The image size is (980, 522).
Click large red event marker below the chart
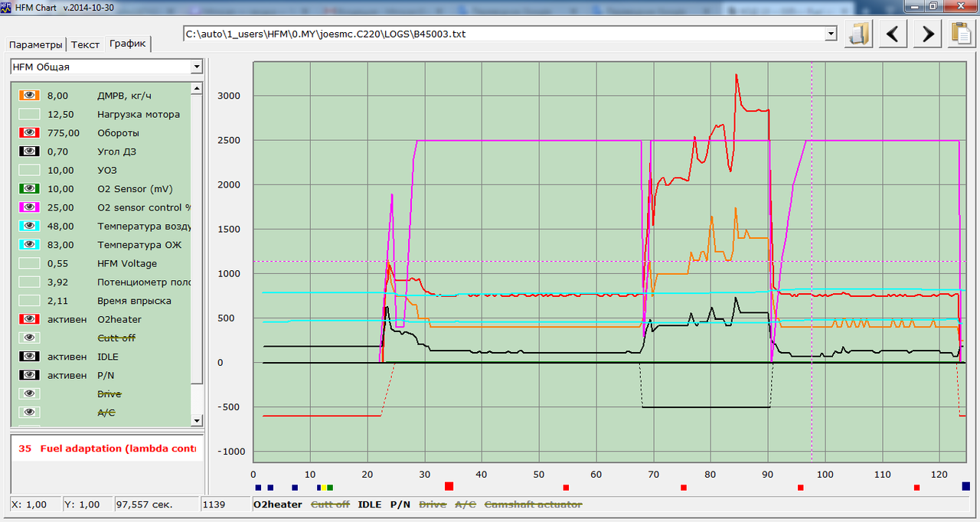point(449,486)
